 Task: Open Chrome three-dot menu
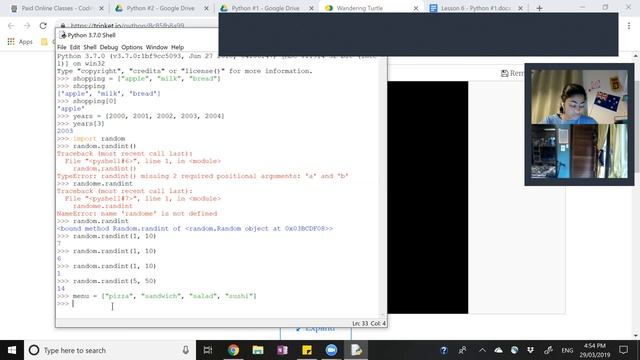[629, 25]
